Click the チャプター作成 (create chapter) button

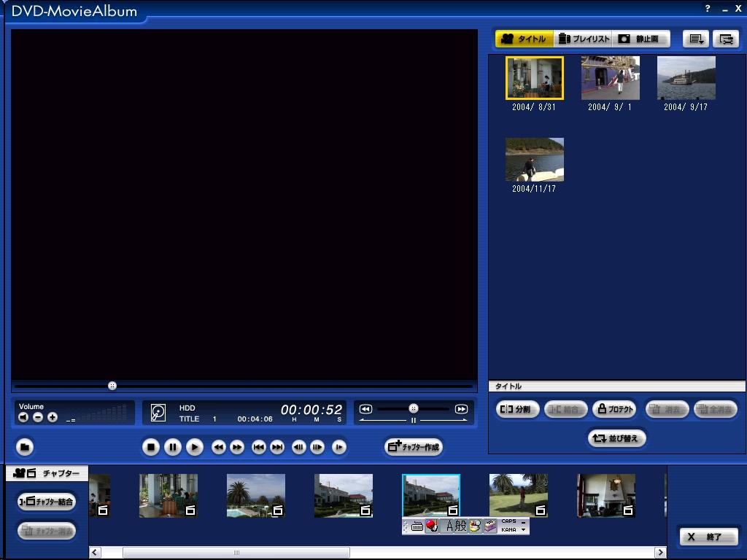point(414,447)
